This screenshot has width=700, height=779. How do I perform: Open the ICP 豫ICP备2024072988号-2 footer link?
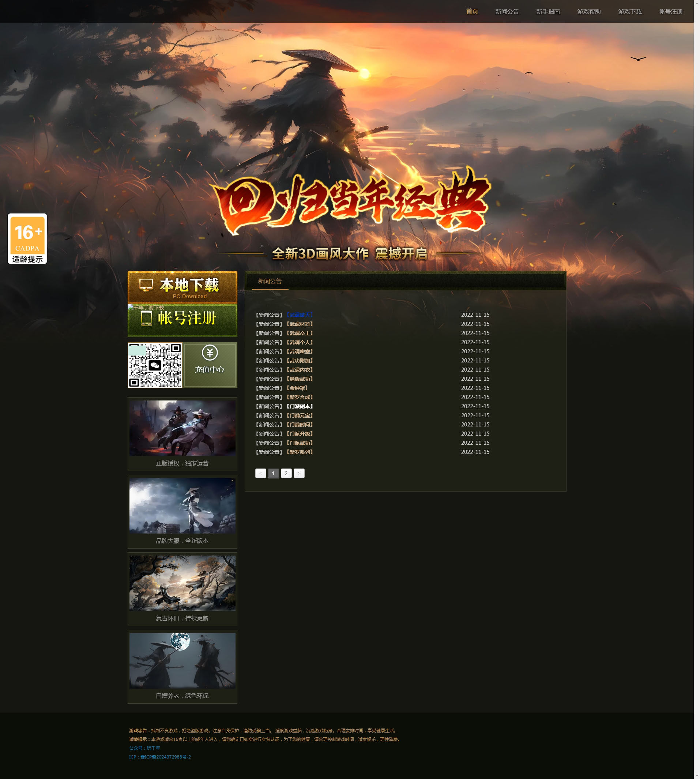[160, 757]
